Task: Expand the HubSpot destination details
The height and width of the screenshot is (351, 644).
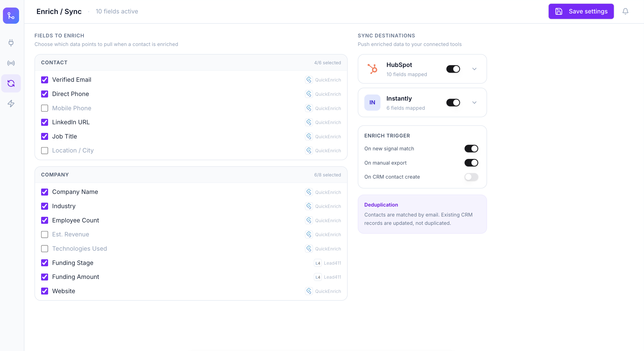Action: click(x=474, y=69)
